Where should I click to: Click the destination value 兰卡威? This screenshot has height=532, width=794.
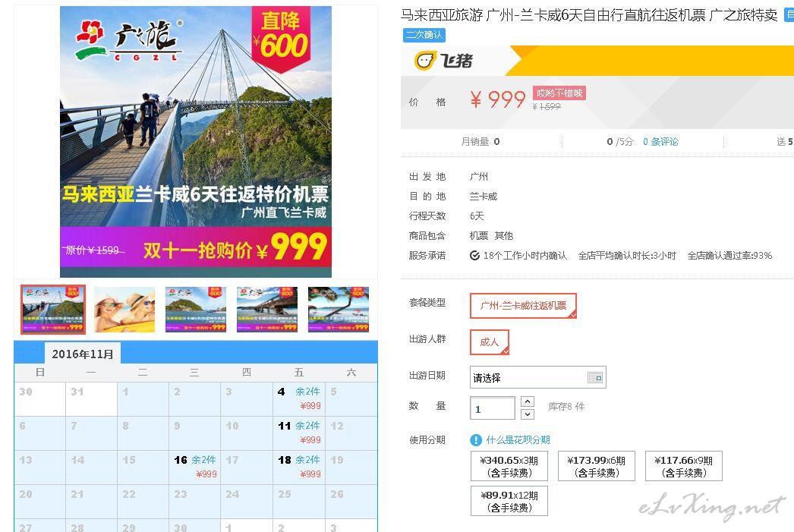pos(483,197)
